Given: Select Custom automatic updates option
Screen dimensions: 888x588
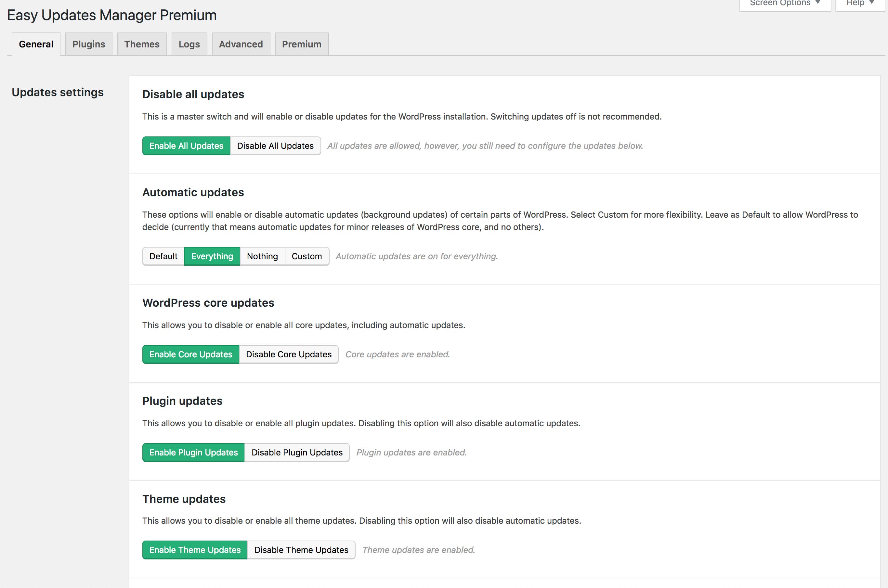Looking at the screenshot, I should point(307,256).
